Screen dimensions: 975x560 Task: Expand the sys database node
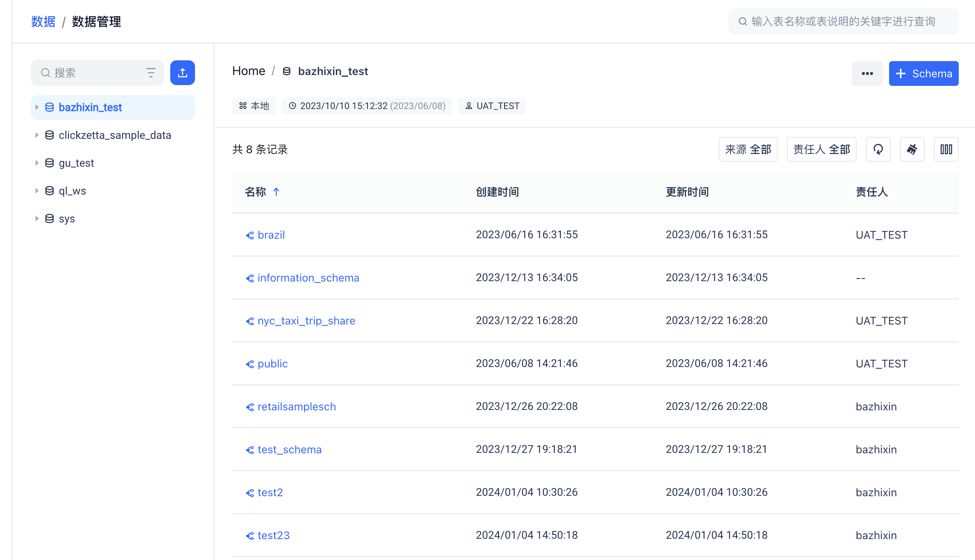click(37, 219)
